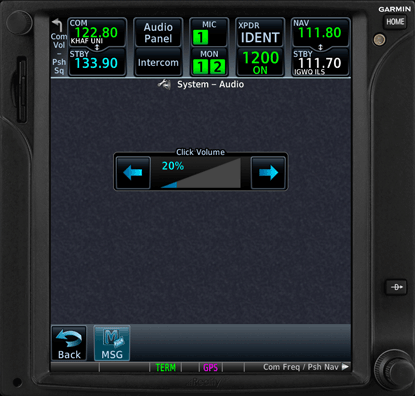Select the STBY 111.70 NAV frequency
Image resolution: width=415 pixels, height=396 pixels.
[x=320, y=62]
